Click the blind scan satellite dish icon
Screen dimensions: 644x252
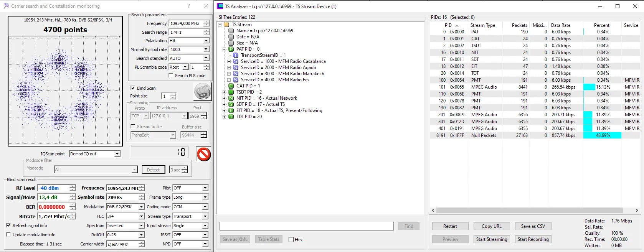coord(202,92)
